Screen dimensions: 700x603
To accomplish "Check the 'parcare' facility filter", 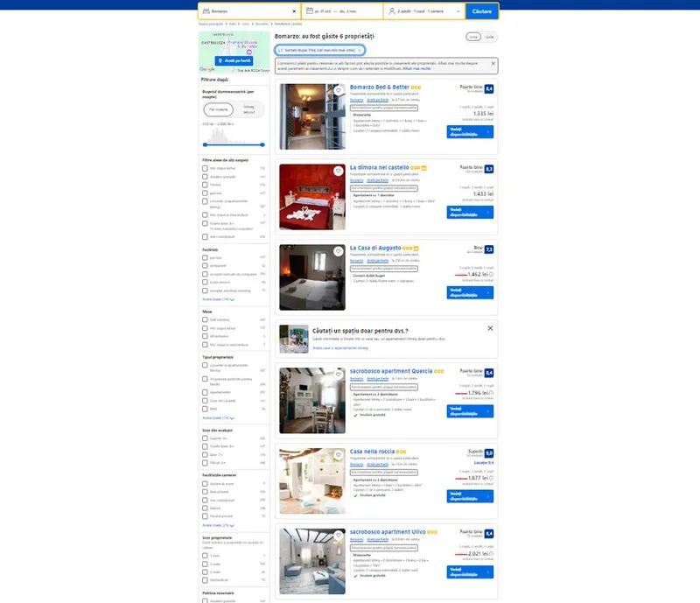I will (205, 257).
